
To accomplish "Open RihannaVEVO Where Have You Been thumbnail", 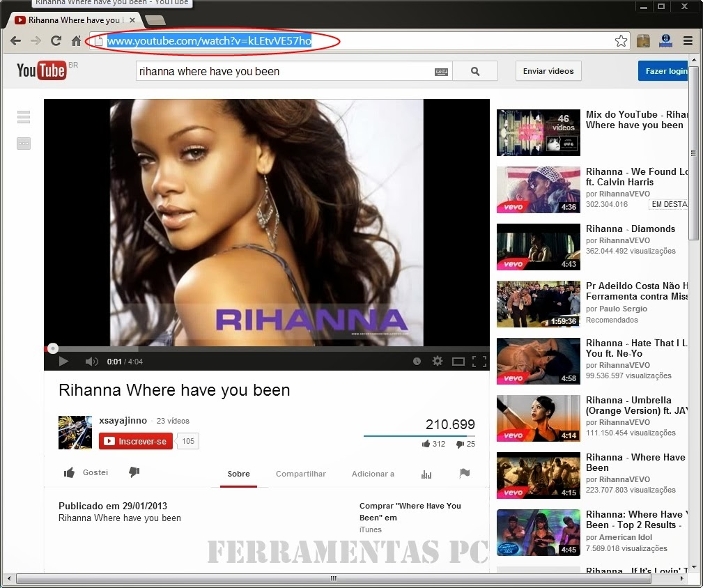I will pos(539,475).
